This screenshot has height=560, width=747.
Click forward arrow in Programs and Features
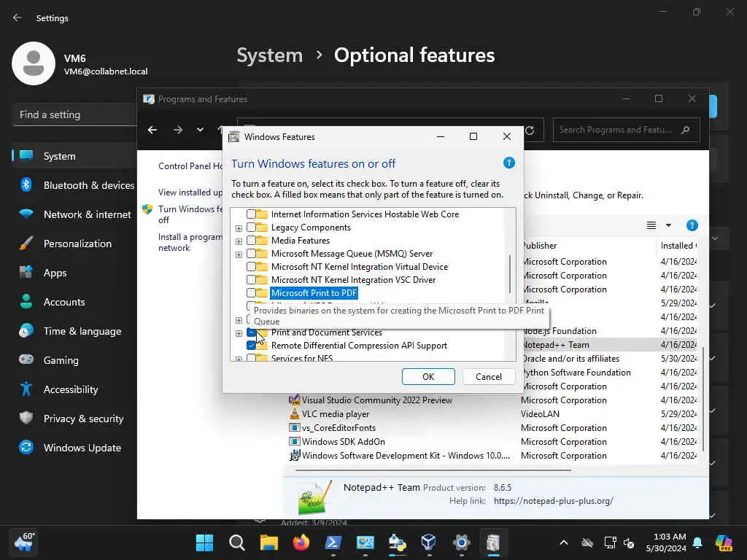(178, 130)
